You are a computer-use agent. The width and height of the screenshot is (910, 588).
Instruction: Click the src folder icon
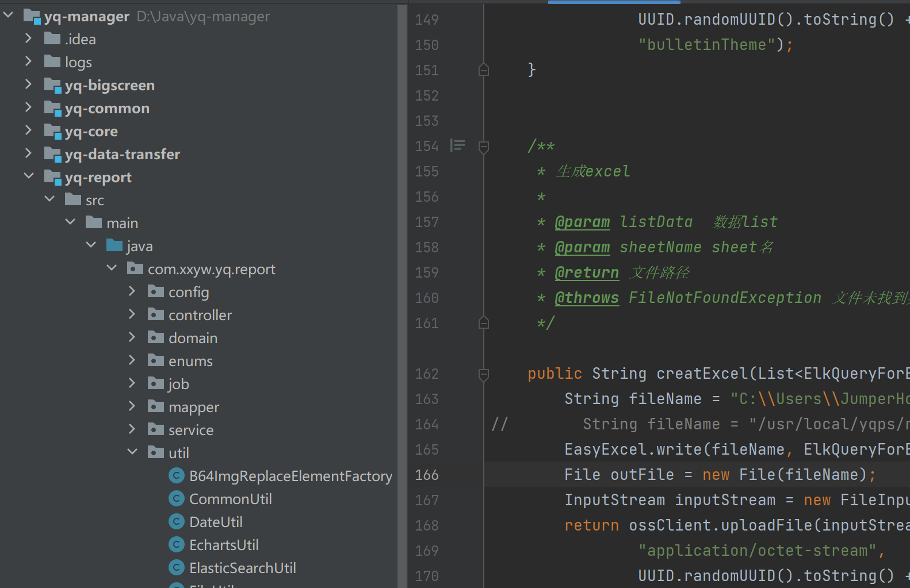click(x=73, y=199)
